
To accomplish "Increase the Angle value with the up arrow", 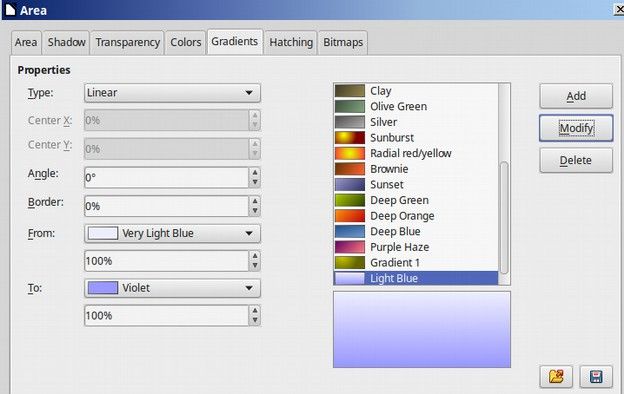I will click(x=255, y=172).
